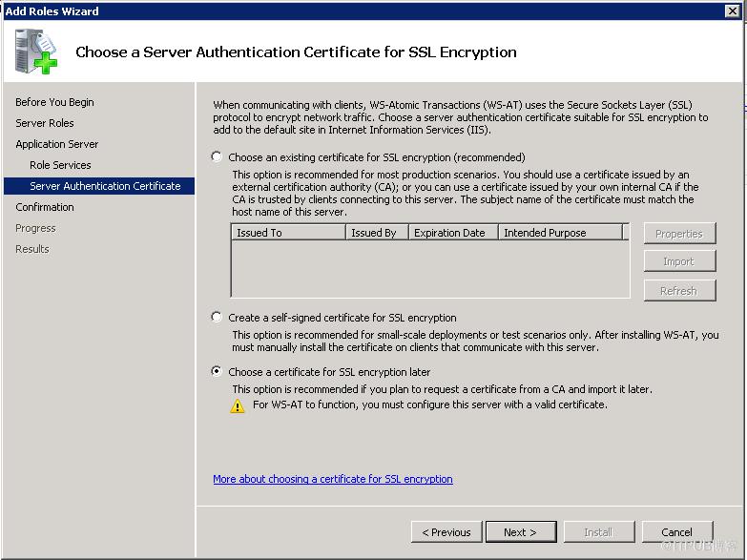Click the yellow warning triangle icon
This screenshot has height=560, width=747.
pos(238,406)
